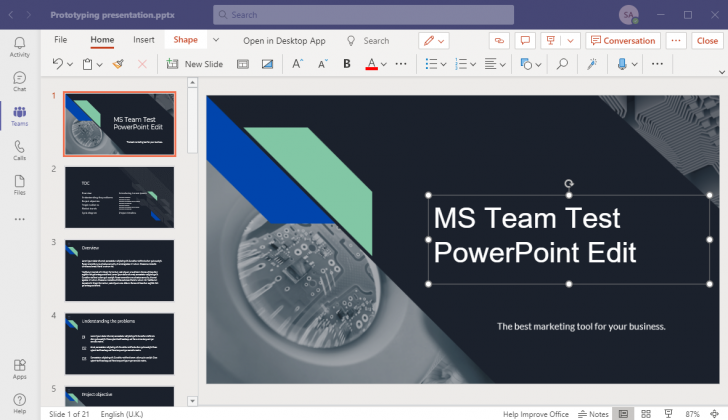The width and height of the screenshot is (728, 420).
Task: Open the Conversation panel
Action: (623, 41)
